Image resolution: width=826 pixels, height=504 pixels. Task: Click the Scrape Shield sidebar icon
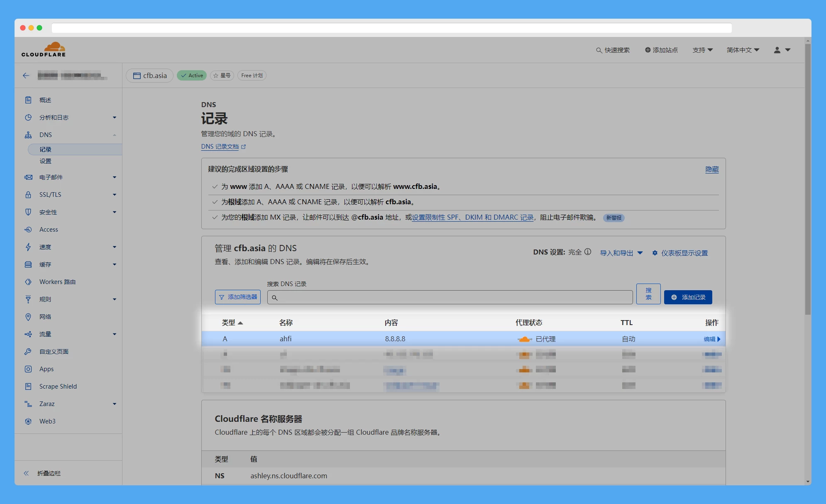click(x=28, y=387)
